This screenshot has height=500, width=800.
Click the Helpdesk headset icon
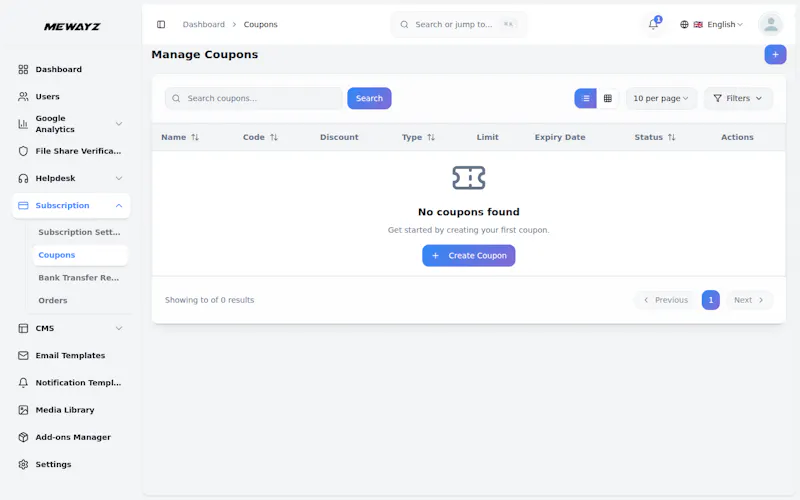coord(23,179)
